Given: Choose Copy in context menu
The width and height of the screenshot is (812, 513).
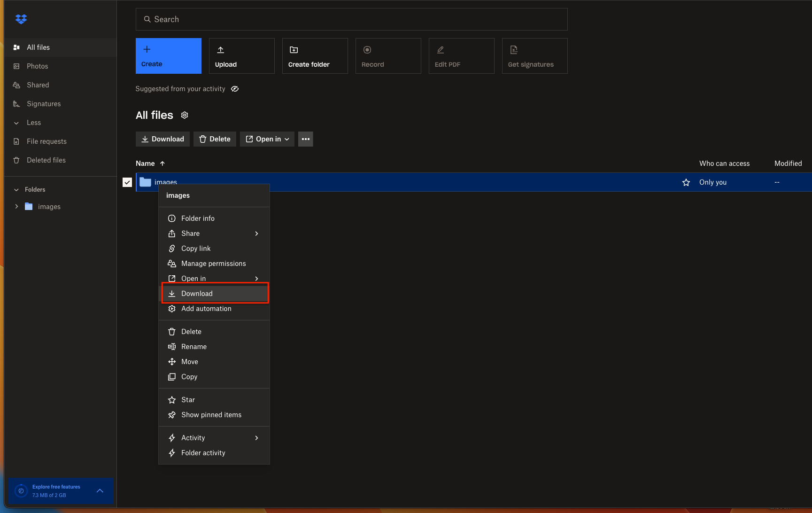Looking at the screenshot, I should (214, 377).
